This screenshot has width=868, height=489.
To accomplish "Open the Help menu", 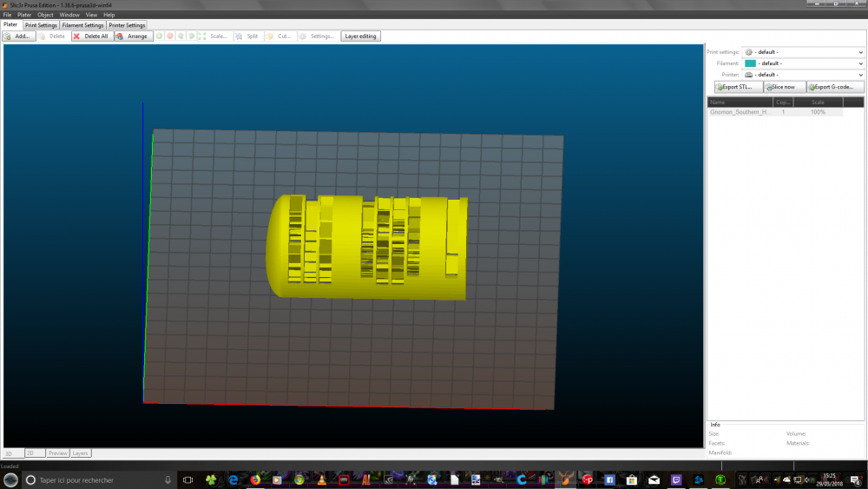I will coord(109,15).
